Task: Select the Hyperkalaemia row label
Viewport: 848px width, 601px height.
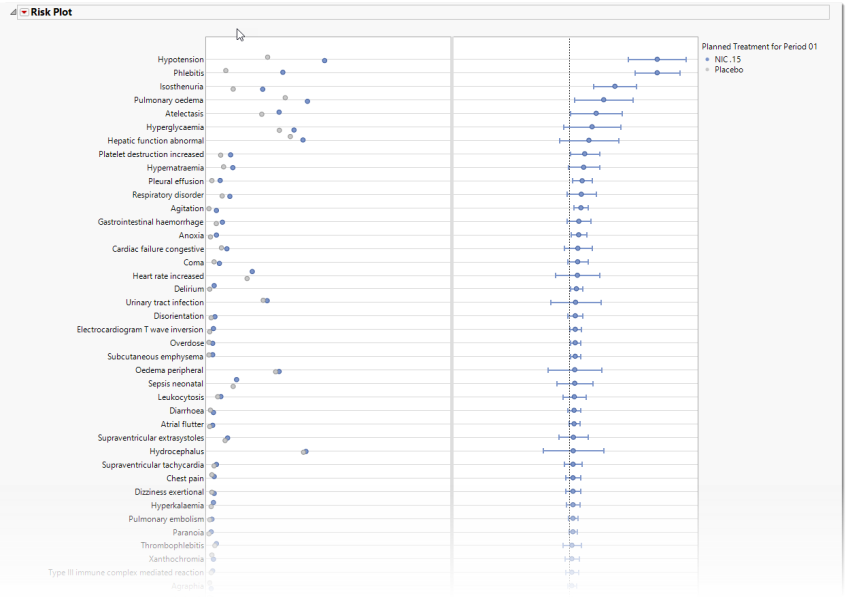Action: 177,505
